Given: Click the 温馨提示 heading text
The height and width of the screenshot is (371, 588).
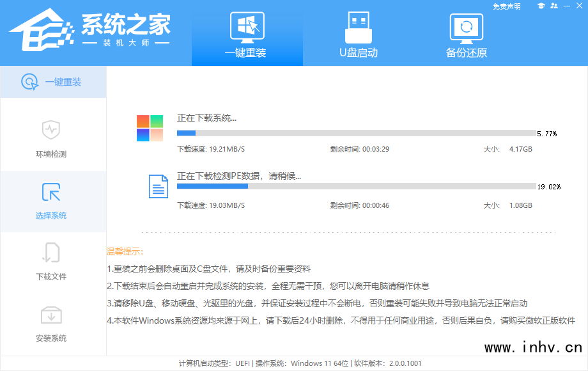Looking at the screenshot, I should 125,251.
